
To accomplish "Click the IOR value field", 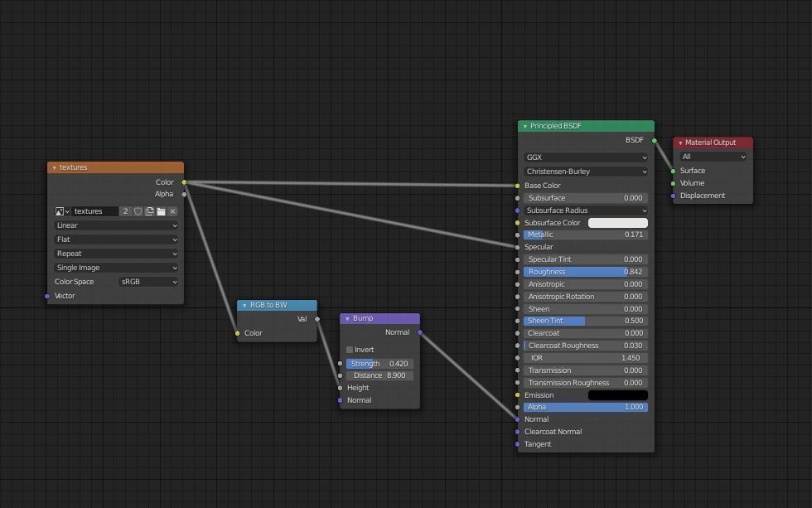I will tap(586, 358).
